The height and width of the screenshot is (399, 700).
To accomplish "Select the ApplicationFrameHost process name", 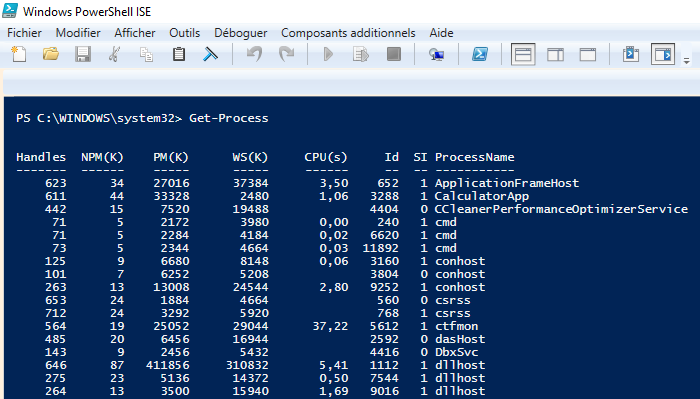I will point(507,183).
